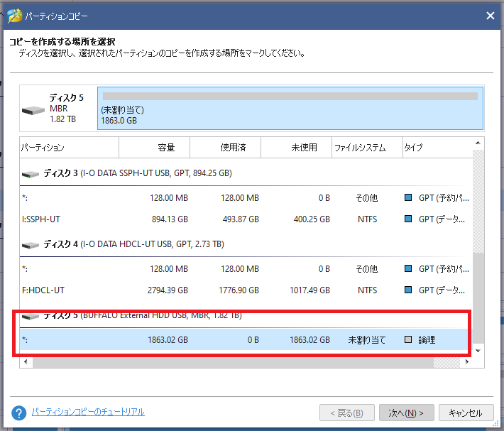Sort by パーティション column header
Screen dimensions: 504x431
pyautogui.click(x=69, y=148)
